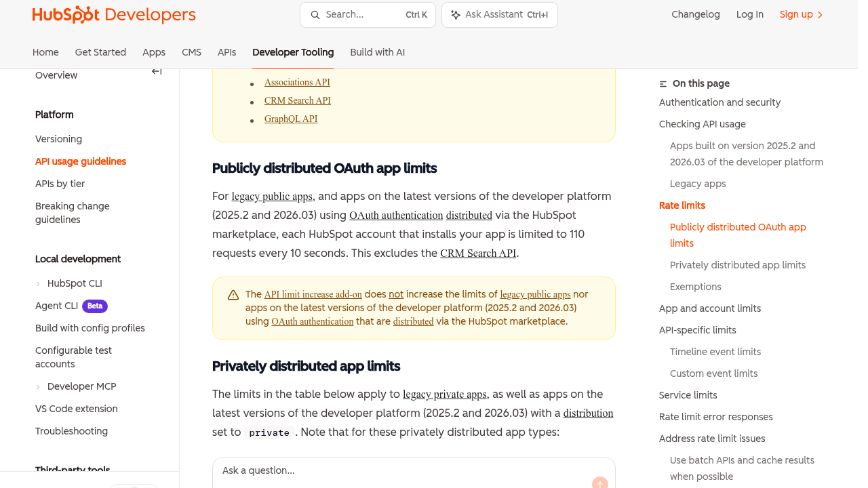Open the API limit increase add-on link
The image size is (868, 488).
click(x=313, y=295)
